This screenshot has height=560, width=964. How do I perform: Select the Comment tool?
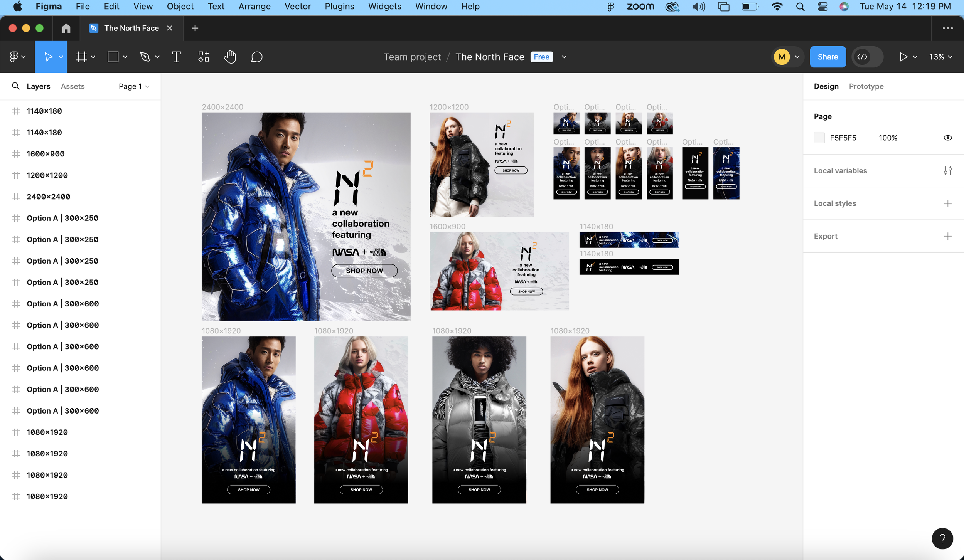[256, 57]
